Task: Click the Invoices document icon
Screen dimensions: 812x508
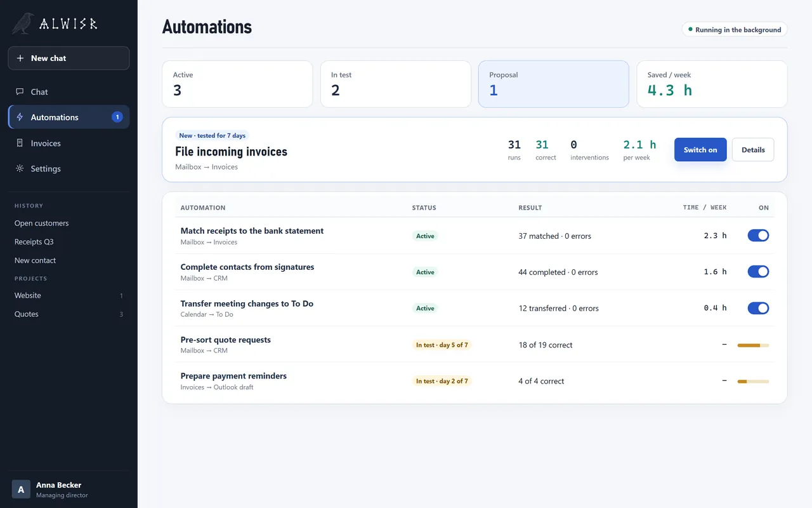Action: [20, 144]
